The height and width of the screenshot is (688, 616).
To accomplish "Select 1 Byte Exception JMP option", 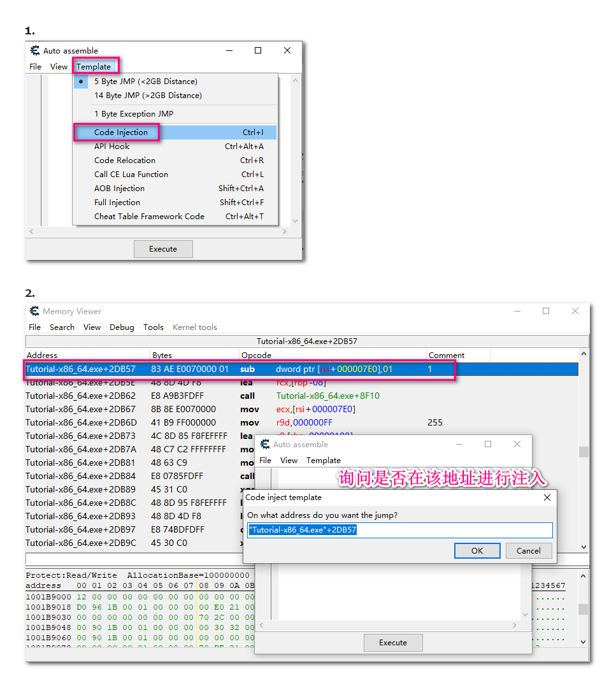I will [x=175, y=113].
